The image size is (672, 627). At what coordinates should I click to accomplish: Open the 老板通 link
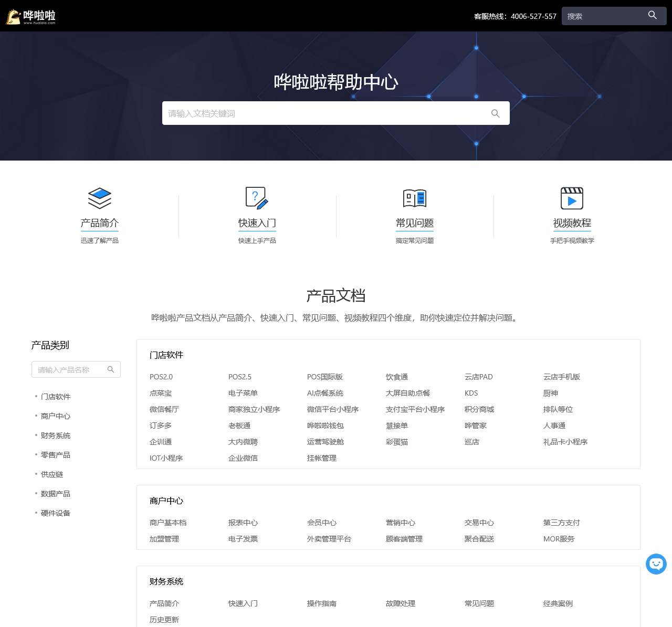click(x=239, y=426)
